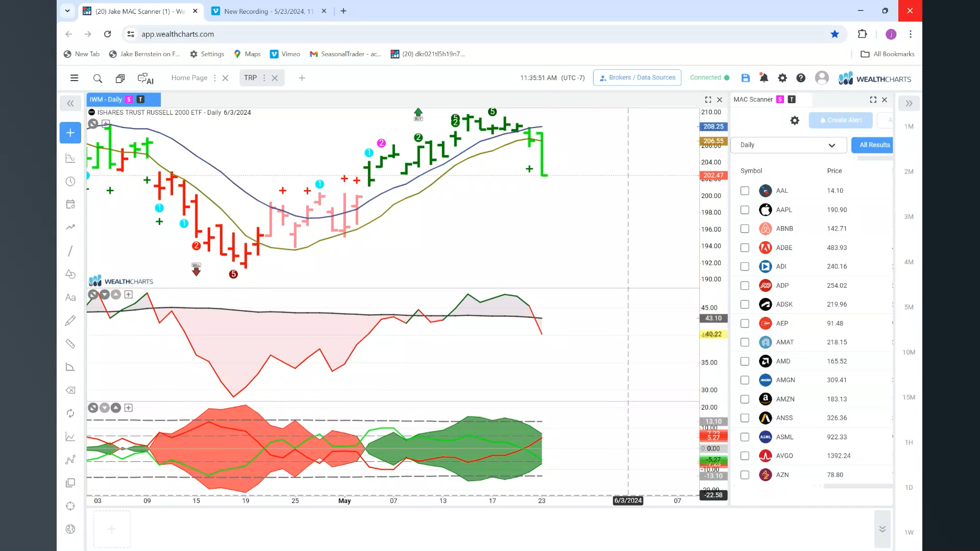The width and height of the screenshot is (980, 551).
Task: Check the ABNB row checkbox
Action: pos(745,229)
